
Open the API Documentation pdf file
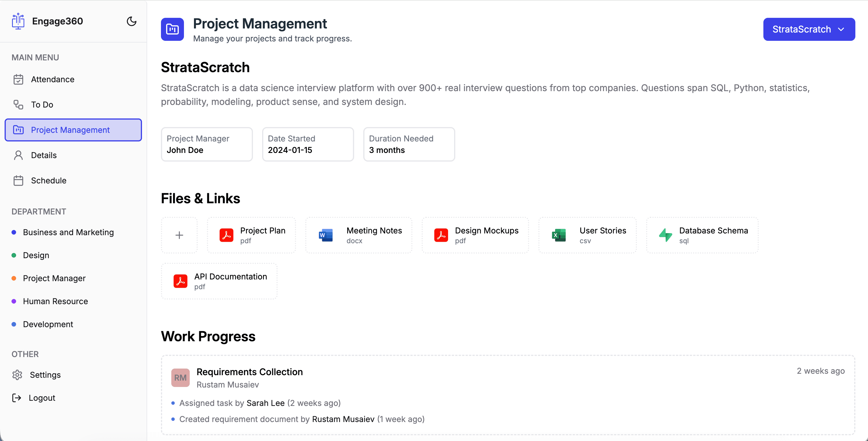point(219,281)
